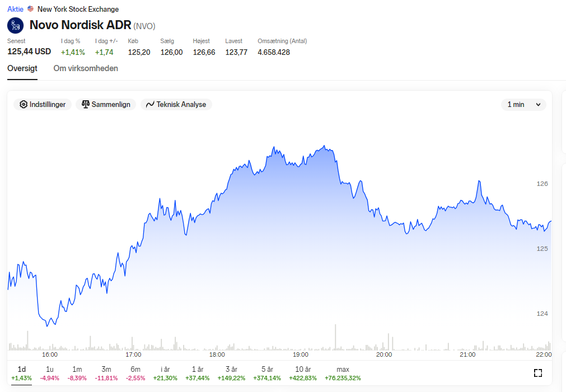Viewport: 566px width, 392px height.
Task: Click the Højest value 126,66
Action: (204, 52)
